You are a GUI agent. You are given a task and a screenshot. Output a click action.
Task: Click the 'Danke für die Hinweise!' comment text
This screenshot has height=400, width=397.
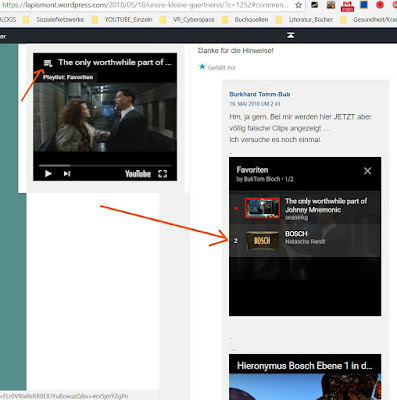click(x=236, y=51)
